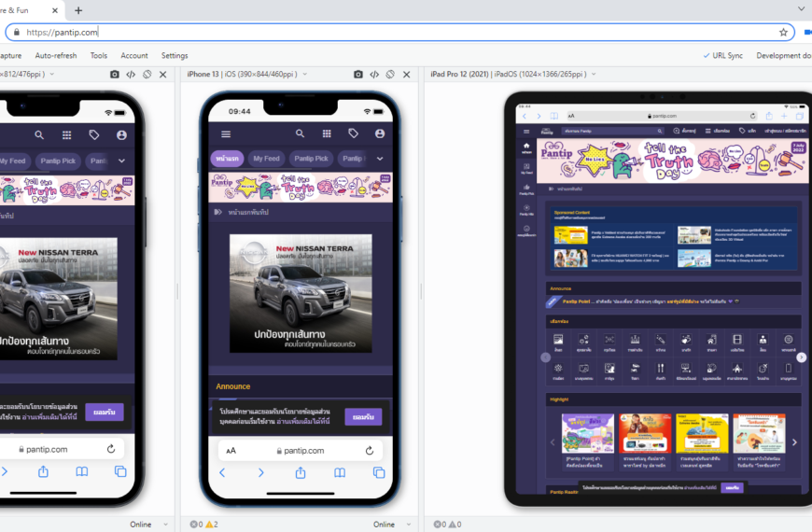Expand Pantip tab list chevron on iPhone 13
812x532 pixels.
tap(380, 159)
